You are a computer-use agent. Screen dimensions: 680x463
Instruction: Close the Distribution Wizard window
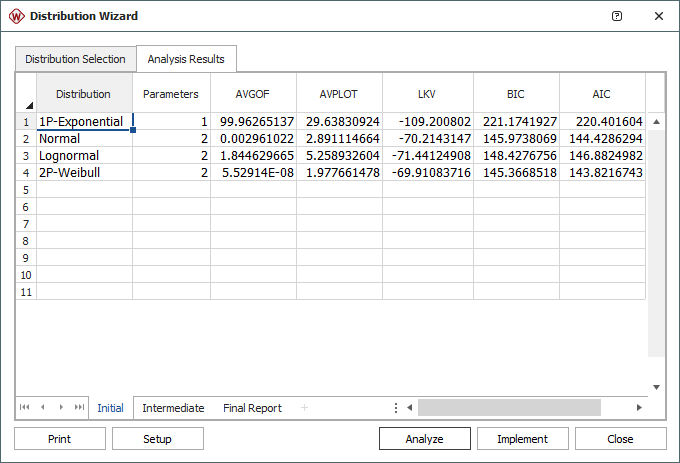[x=659, y=16]
